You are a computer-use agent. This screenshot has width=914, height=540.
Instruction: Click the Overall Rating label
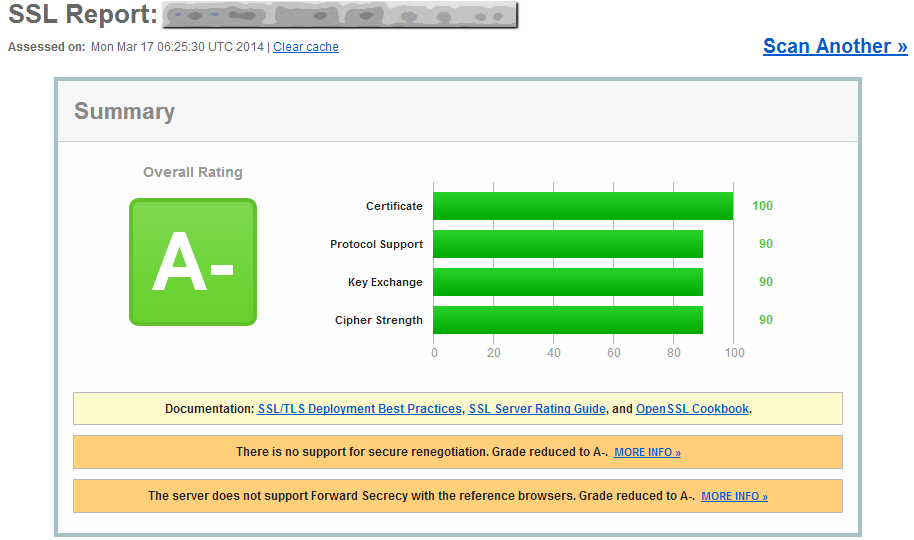click(193, 172)
